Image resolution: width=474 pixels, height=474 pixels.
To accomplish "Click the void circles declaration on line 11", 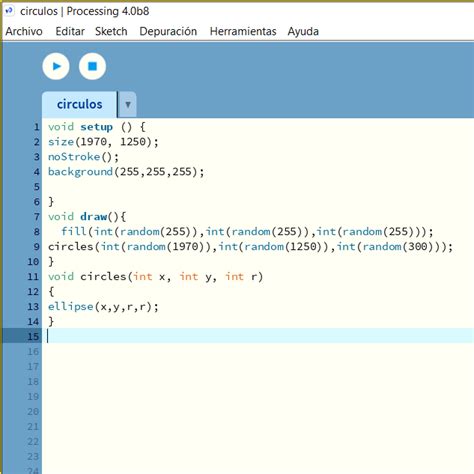I will [155, 276].
